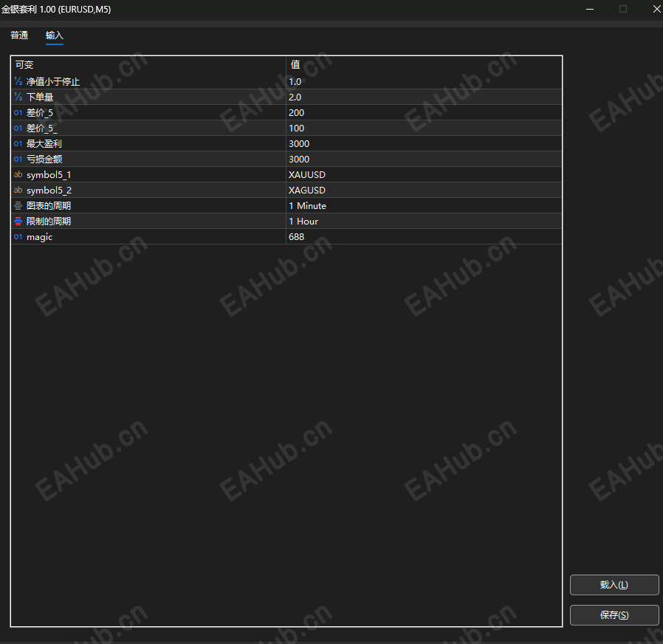Select the 输入 tab
This screenshot has height=644, width=663.
54,35
